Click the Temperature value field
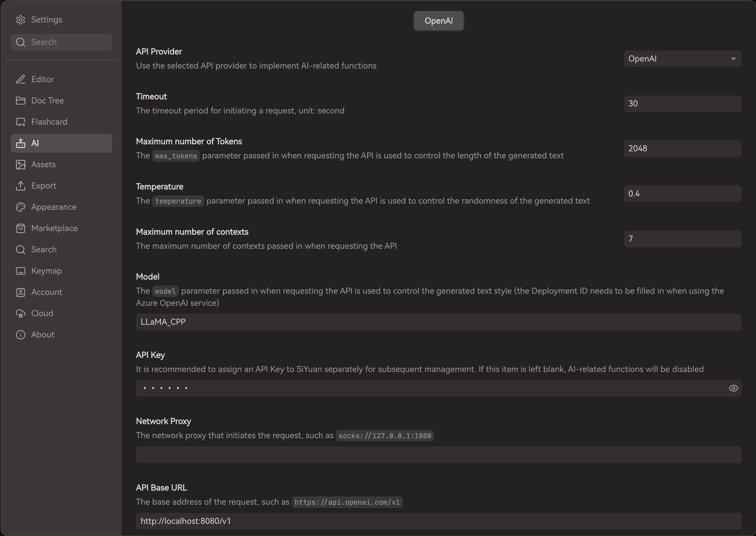756x536 pixels. [682, 194]
